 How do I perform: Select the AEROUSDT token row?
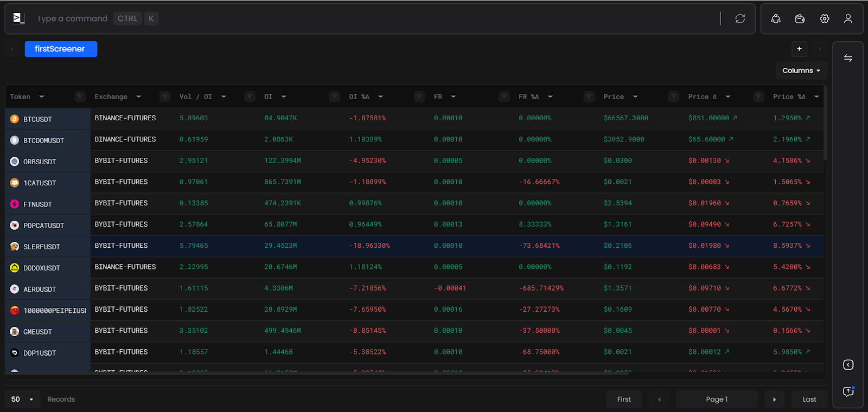coord(414,288)
